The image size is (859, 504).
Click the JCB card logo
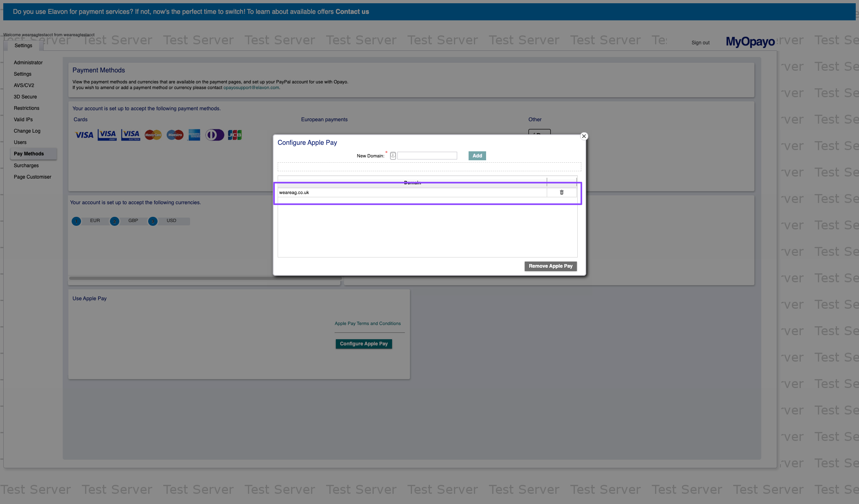(234, 135)
